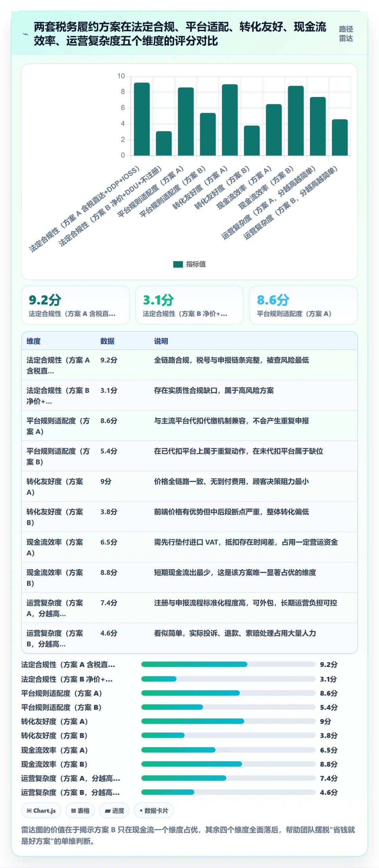Click the 3.8分 progress bar for 转化友好度
This screenshot has width=379, height=868.
pos(228,735)
